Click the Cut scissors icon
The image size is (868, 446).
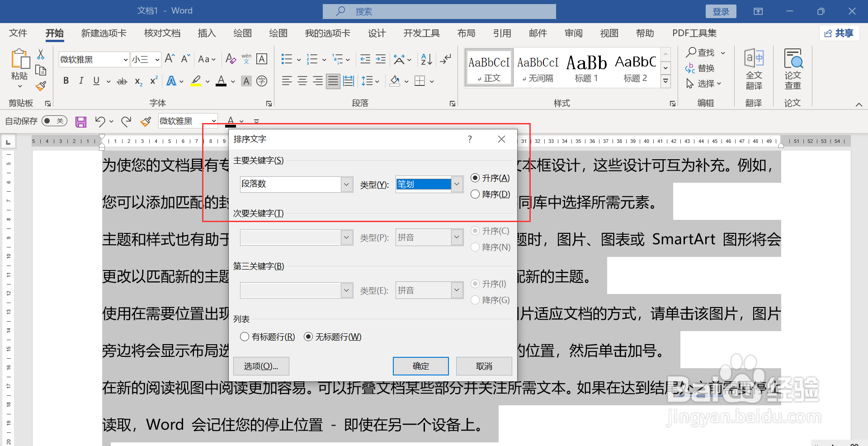41,54
